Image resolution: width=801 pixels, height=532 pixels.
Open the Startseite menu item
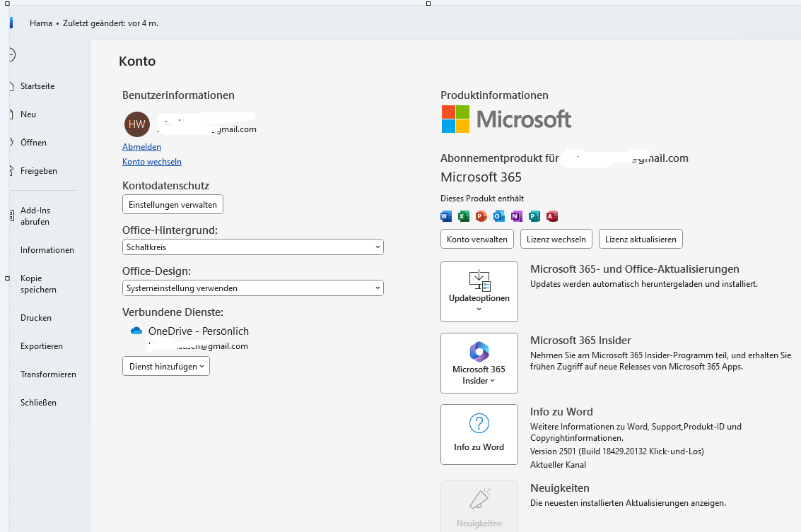[37, 86]
